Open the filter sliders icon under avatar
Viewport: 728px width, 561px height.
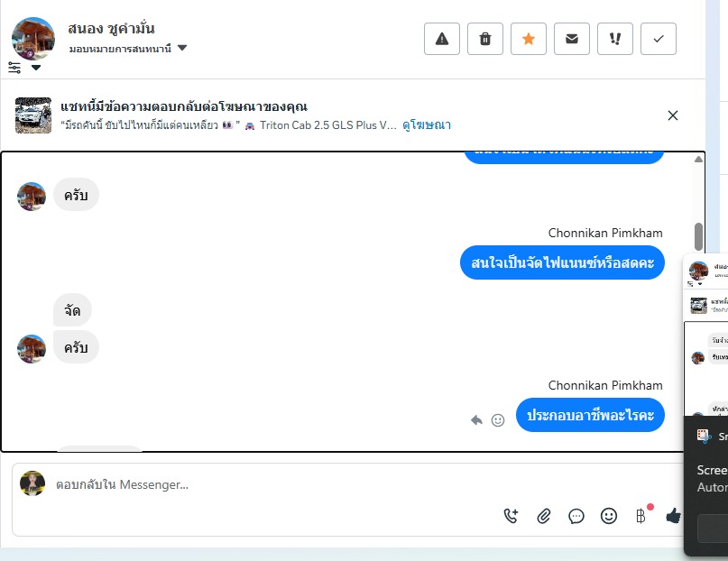pyautogui.click(x=14, y=68)
